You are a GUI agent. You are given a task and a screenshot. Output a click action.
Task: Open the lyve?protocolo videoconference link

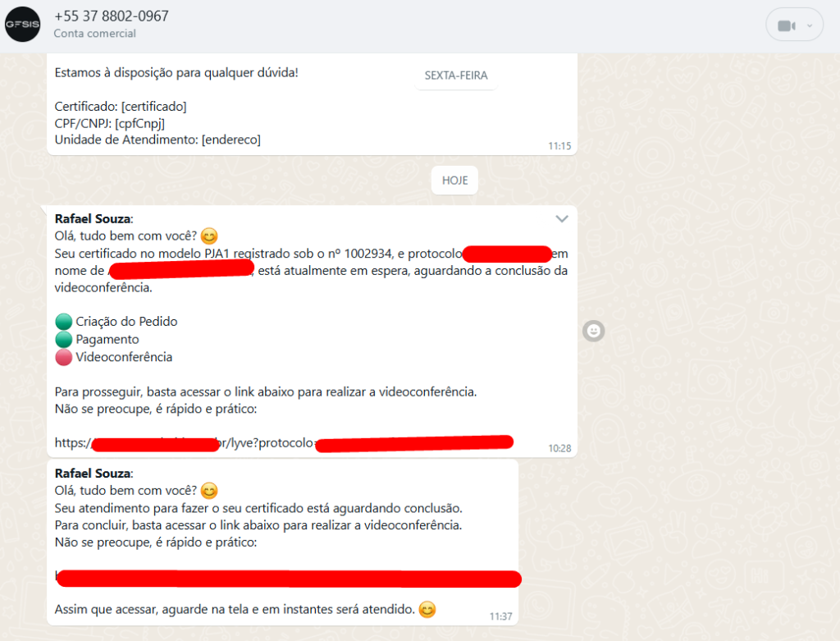coord(284,443)
